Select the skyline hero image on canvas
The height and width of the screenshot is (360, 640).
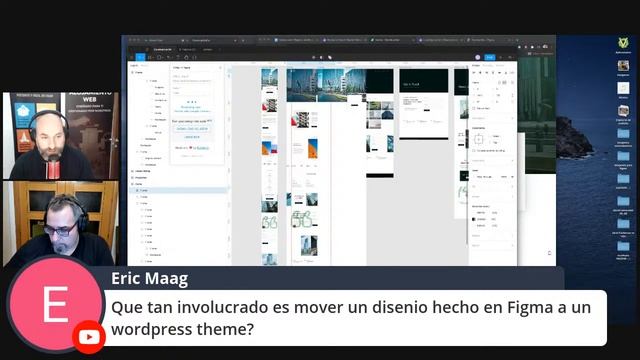tap(326, 85)
